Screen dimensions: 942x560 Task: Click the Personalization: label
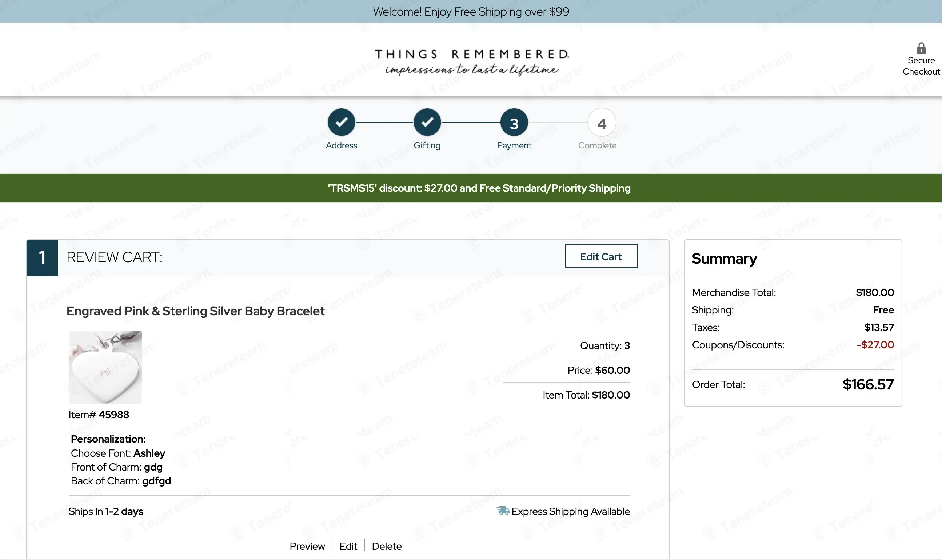pos(108,439)
